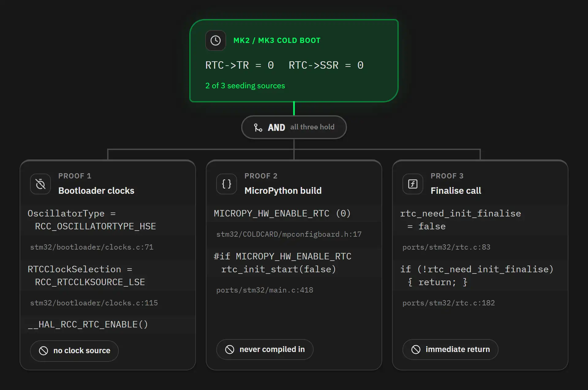This screenshot has width=588, height=390.
Task: Click the ports/stm32/rtc.c:182 reference
Action: coord(449,303)
